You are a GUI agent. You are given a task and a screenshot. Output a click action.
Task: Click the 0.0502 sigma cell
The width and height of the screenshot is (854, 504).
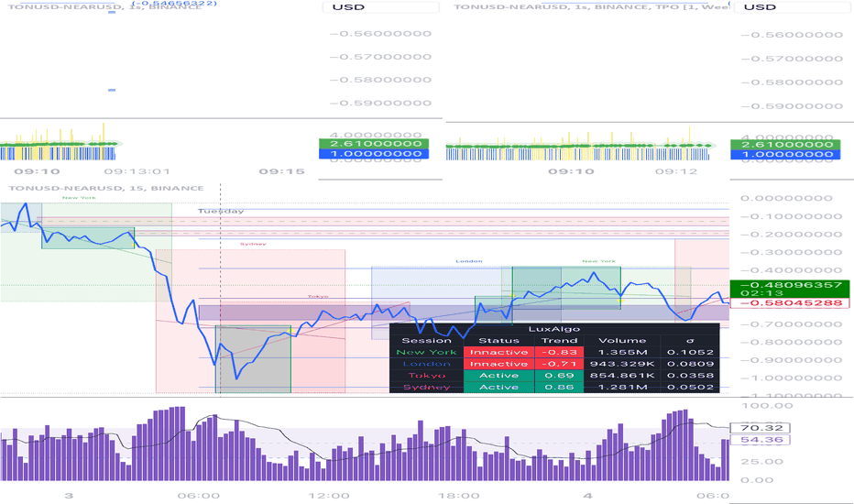pos(690,387)
